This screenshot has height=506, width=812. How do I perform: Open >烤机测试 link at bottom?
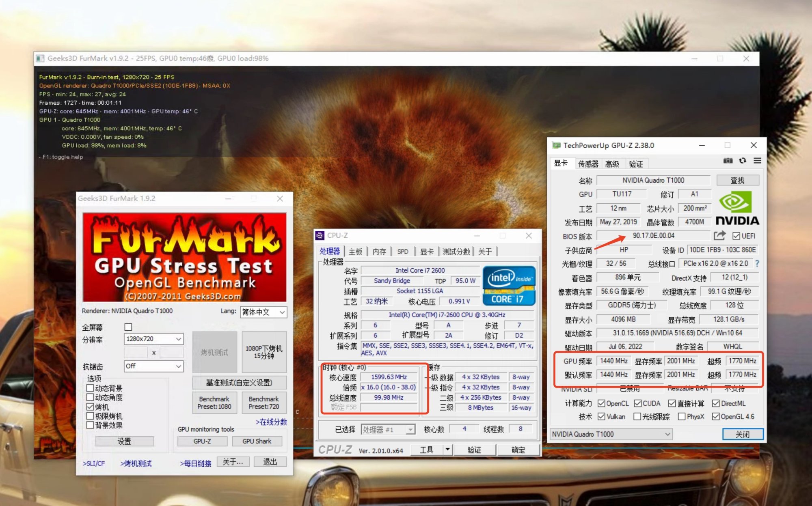pyautogui.click(x=136, y=463)
